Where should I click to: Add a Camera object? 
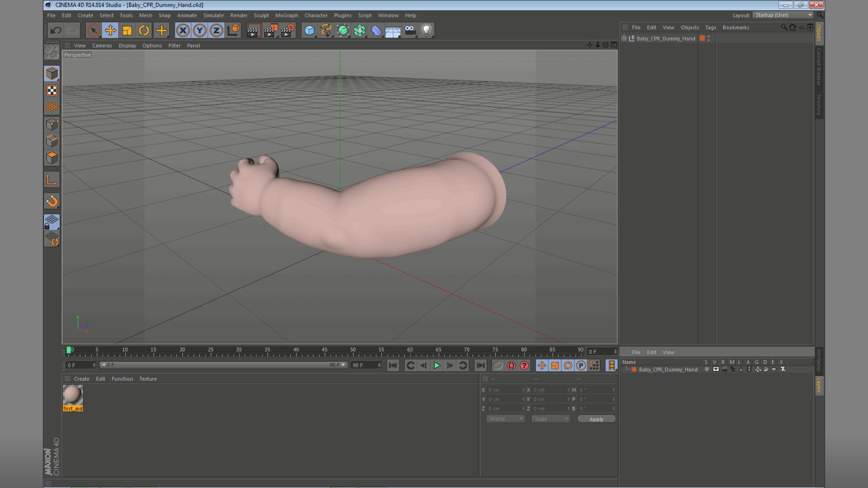tap(410, 30)
